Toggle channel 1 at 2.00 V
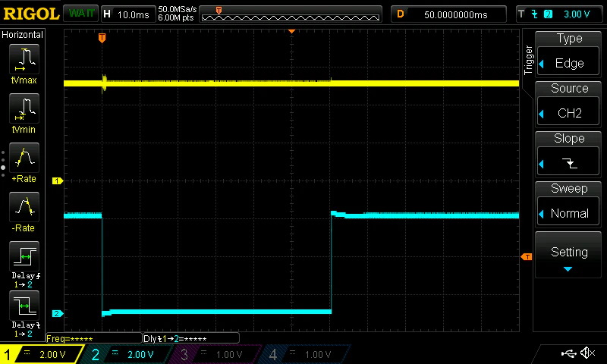 click(x=42, y=354)
